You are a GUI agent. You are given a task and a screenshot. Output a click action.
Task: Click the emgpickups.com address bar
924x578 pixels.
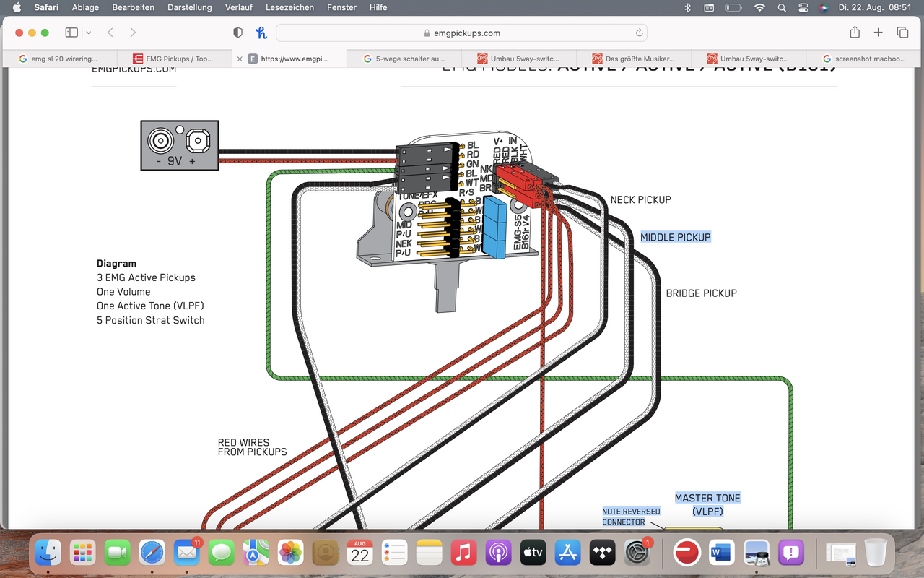[x=461, y=33]
